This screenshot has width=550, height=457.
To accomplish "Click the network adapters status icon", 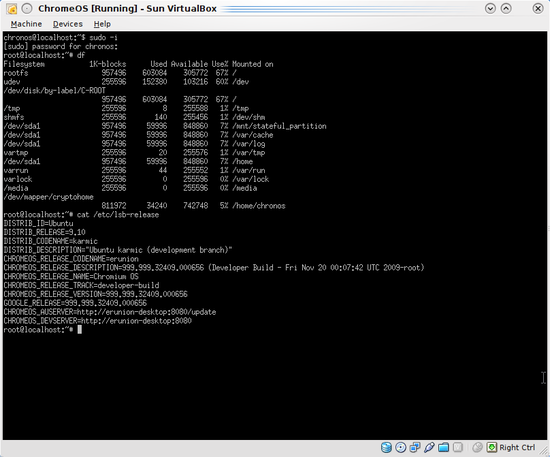I will pos(415,448).
